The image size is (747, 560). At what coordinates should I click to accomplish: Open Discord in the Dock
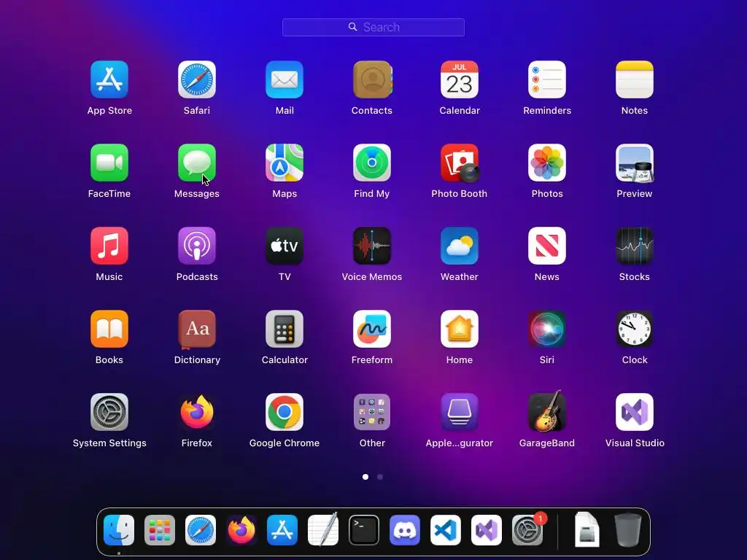[405, 530]
